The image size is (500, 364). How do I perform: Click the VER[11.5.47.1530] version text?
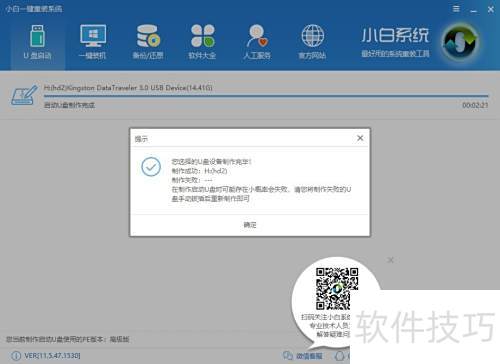point(52,356)
